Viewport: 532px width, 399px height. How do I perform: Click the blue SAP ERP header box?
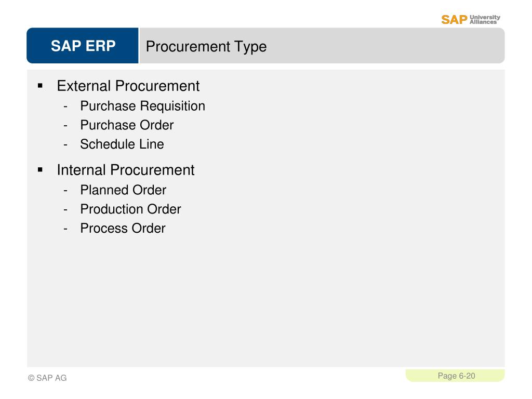[83, 46]
